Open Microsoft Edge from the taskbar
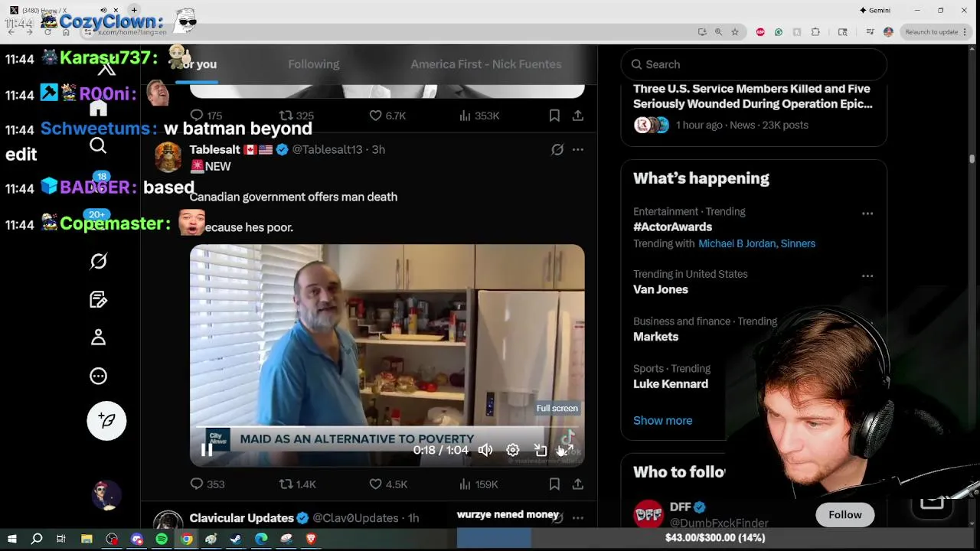Viewport: 980px width, 551px height. click(x=261, y=539)
